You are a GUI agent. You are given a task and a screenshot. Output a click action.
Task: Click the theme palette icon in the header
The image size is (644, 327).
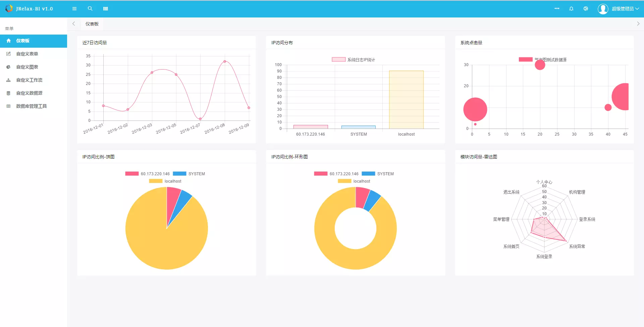click(586, 8)
